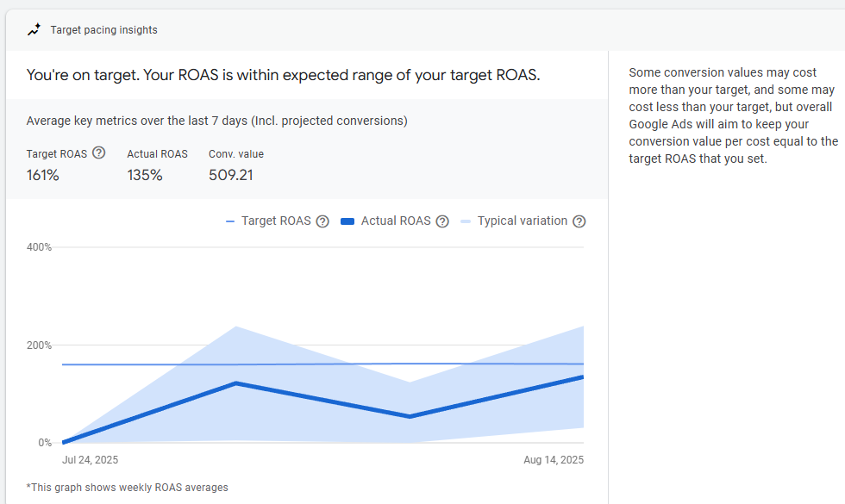Click help icon next to Actual ROAS legend

(x=442, y=221)
